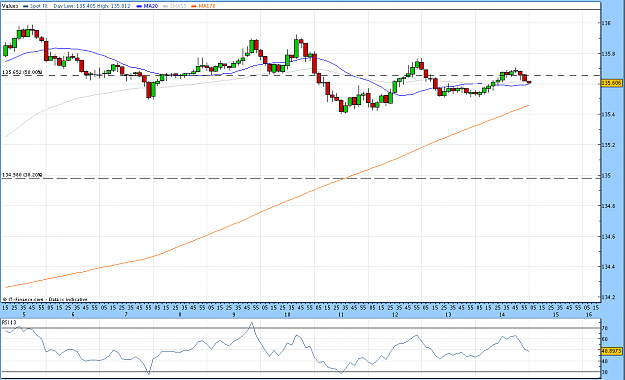Click the 30 level on the RSI axis

point(605,372)
